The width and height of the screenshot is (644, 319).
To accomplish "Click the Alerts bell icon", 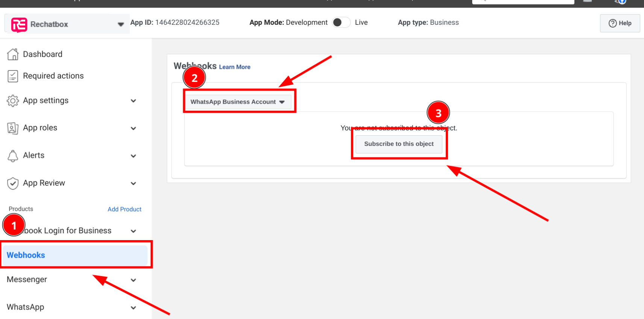I will (x=13, y=156).
